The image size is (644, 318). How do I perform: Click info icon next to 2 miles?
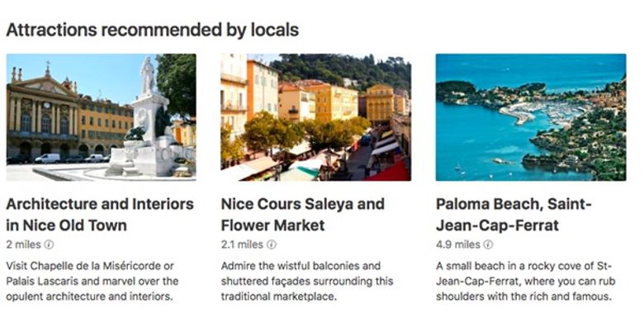coord(49,244)
